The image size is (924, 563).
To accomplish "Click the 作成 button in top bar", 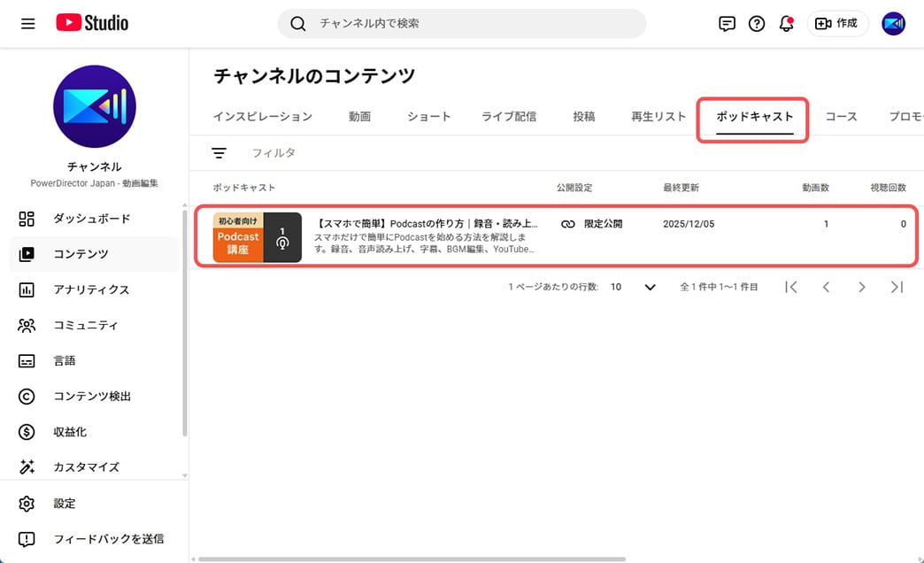I will click(x=837, y=23).
